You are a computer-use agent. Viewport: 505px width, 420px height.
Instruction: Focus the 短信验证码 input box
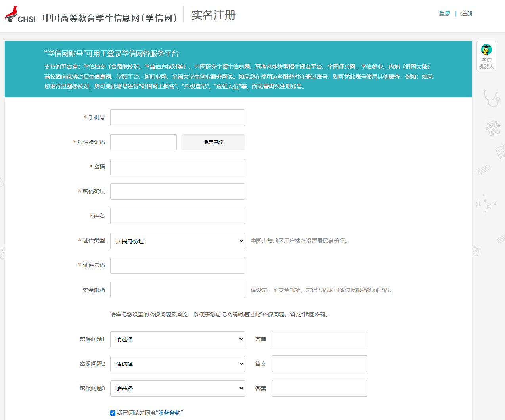(x=143, y=142)
